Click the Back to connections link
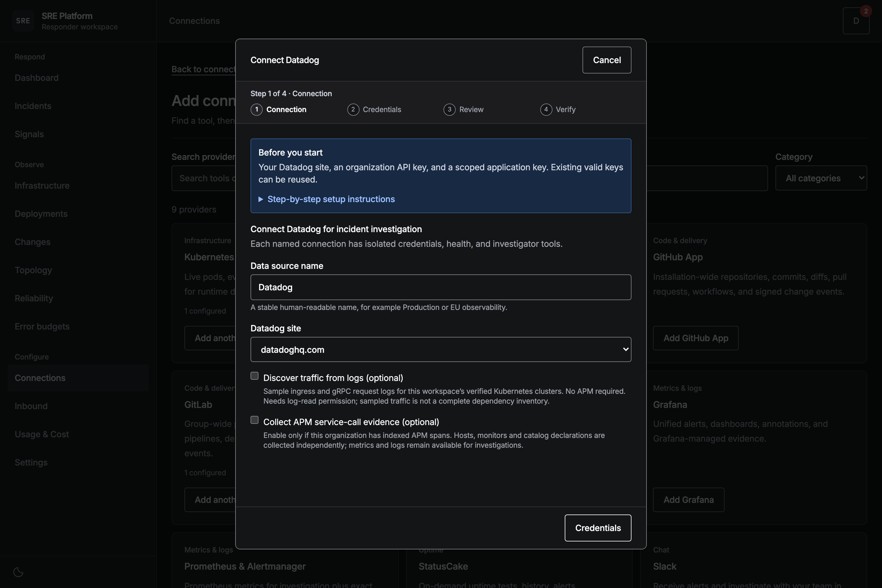This screenshot has height=588, width=882. tap(204, 70)
